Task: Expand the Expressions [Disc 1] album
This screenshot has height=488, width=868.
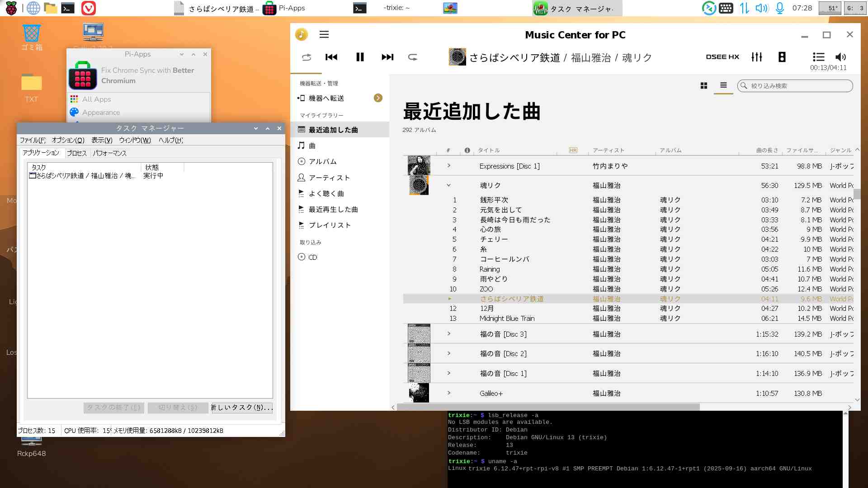Action: tap(449, 166)
